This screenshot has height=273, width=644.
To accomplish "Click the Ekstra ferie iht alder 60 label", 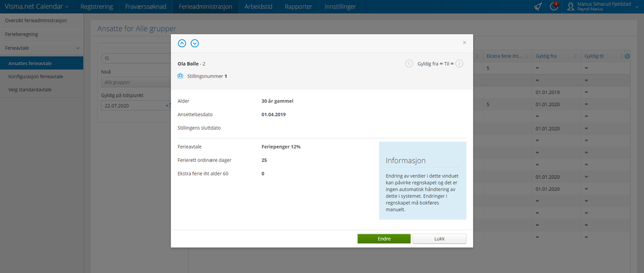I will [x=203, y=174].
